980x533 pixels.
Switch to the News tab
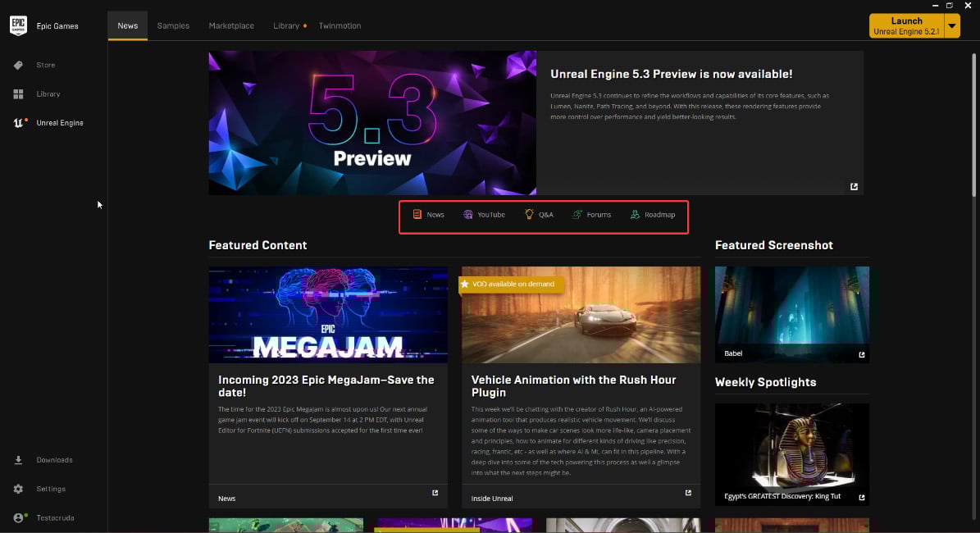[x=127, y=25]
